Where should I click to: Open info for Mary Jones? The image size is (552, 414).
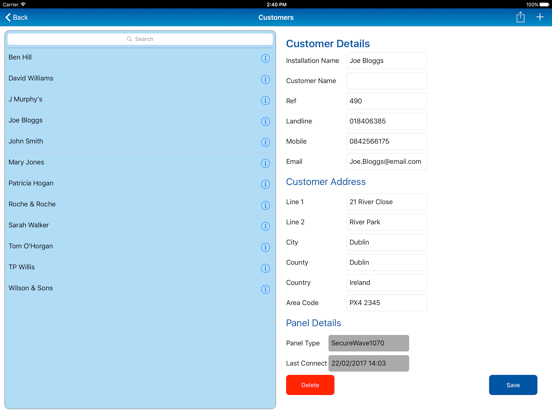[x=265, y=163]
